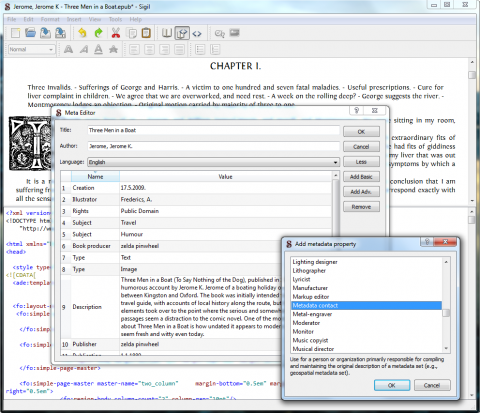
Task: Open the Normal paragraph style dropdown
Action: (x=32, y=49)
